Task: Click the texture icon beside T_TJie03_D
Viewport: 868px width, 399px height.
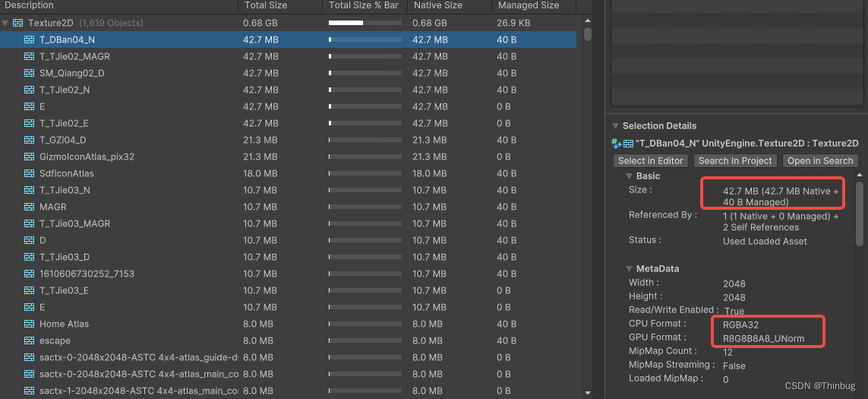Action: [30, 257]
